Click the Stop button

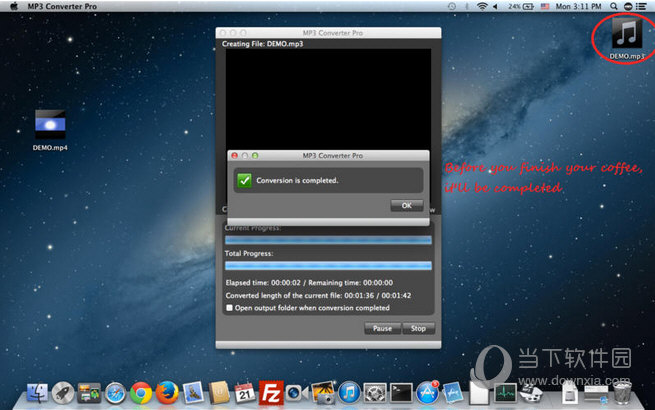[418, 329]
